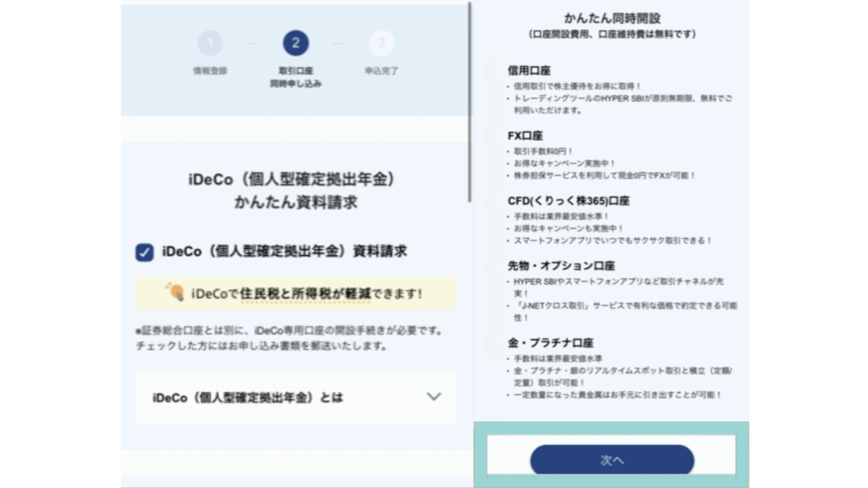Click the step 3 circle icon
Screen dimensions: 868x488
(x=381, y=43)
